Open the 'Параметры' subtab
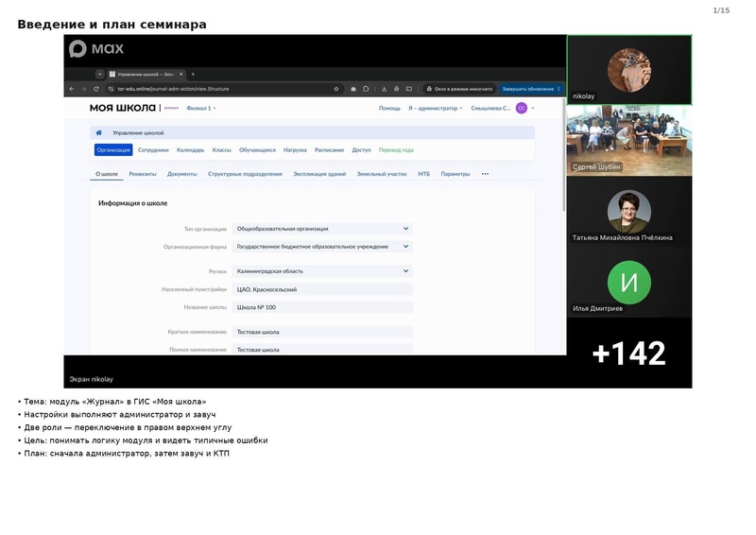Screen dimensions: 756x535 pyautogui.click(x=455, y=174)
